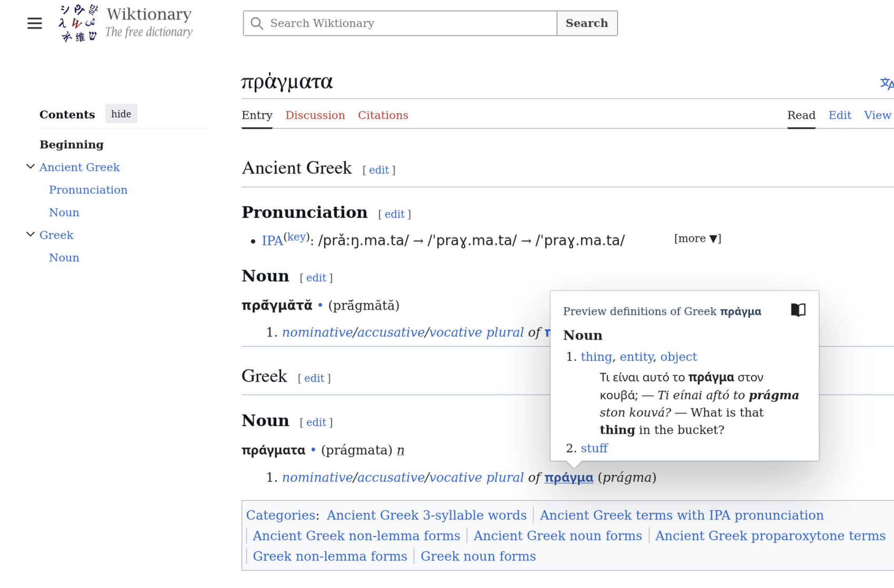Open Ancient Greek terms with IPA pronunciation

[682, 515]
